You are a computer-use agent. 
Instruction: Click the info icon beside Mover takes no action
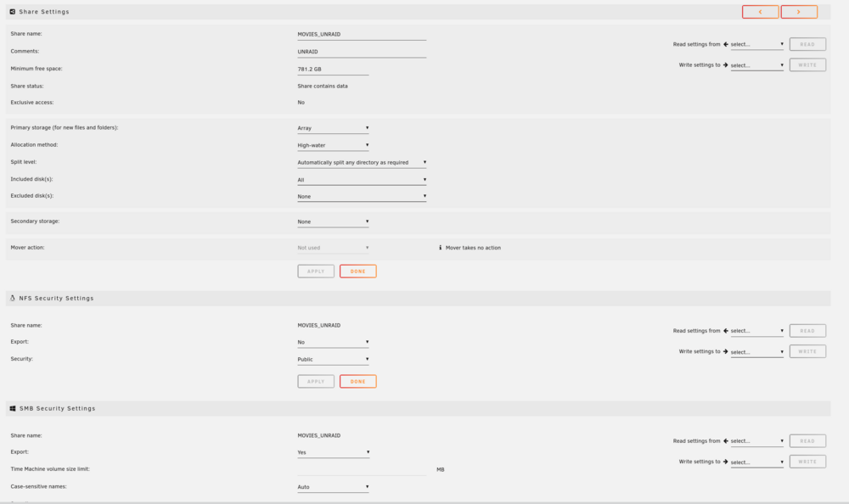click(x=440, y=248)
